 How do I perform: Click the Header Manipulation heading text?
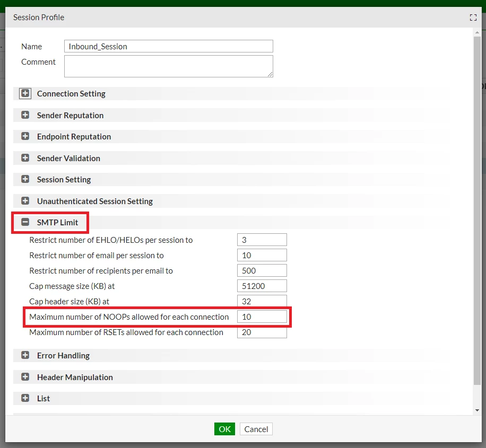click(75, 377)
